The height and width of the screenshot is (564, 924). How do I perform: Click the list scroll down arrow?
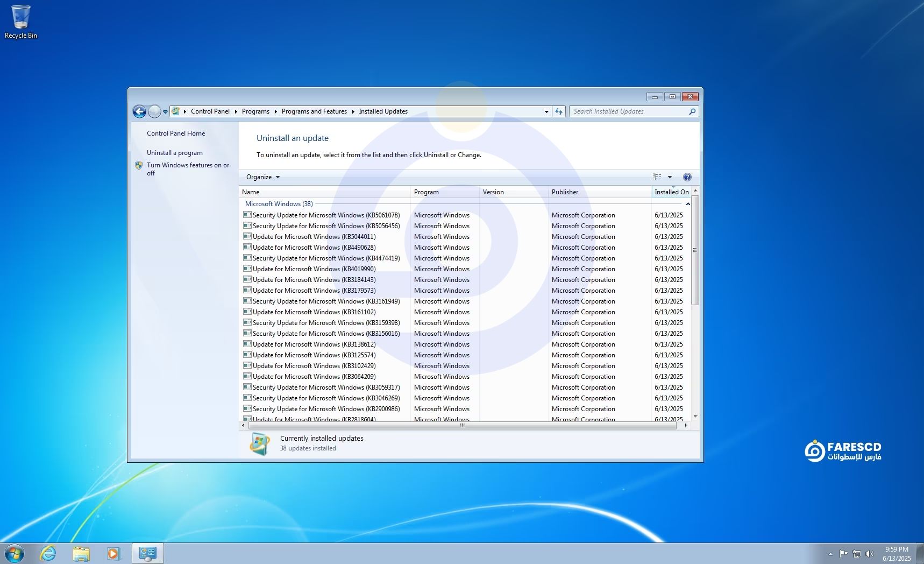[695, 417]
